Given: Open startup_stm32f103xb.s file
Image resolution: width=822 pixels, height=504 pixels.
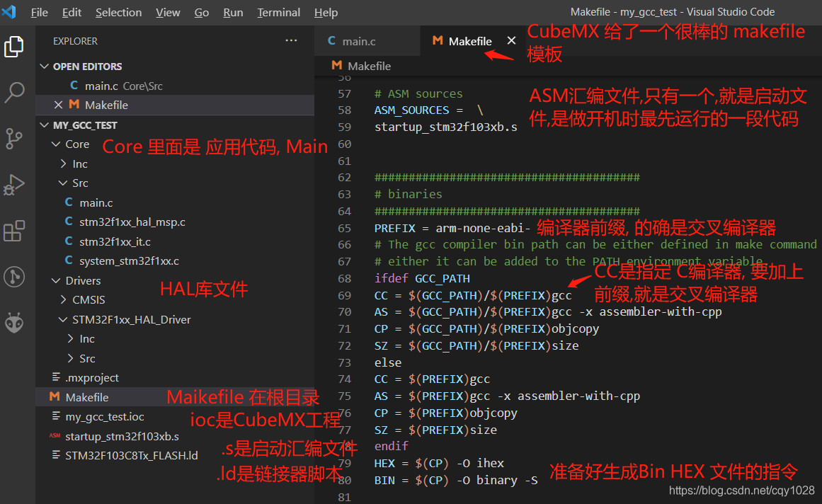Looking at the screenshot, I should pos(122,437).
